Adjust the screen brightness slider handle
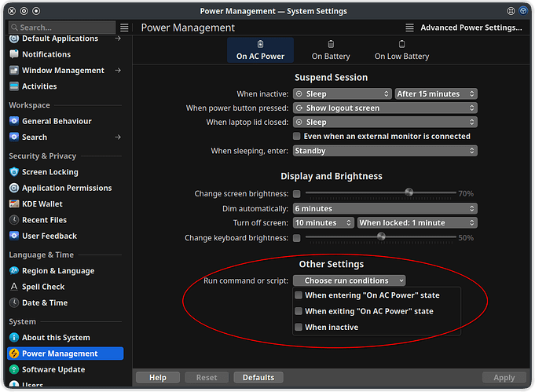The width and height of the screenshot is (535, 392). point(409,192)
